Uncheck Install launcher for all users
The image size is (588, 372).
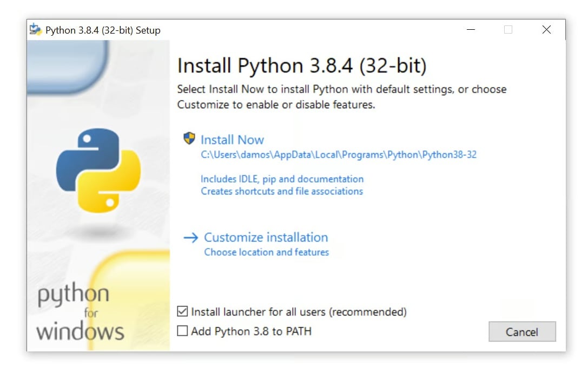[183, 312]
